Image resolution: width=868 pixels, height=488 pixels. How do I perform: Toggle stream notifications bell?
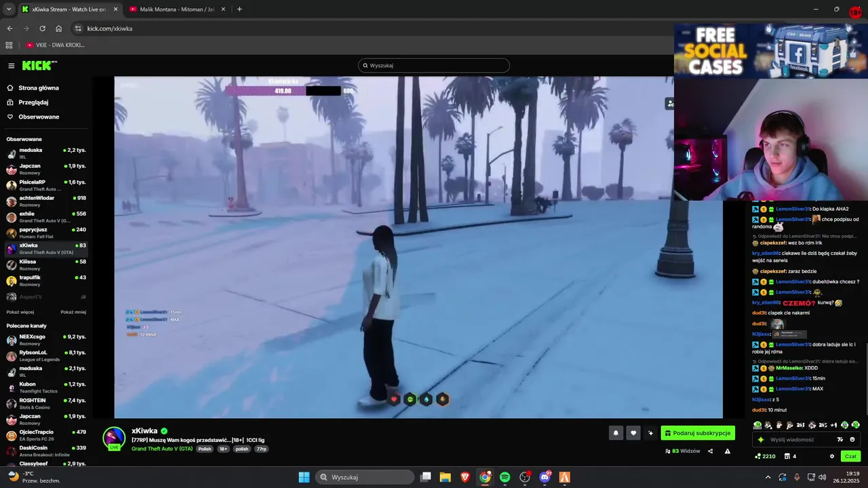coord(616,433)
